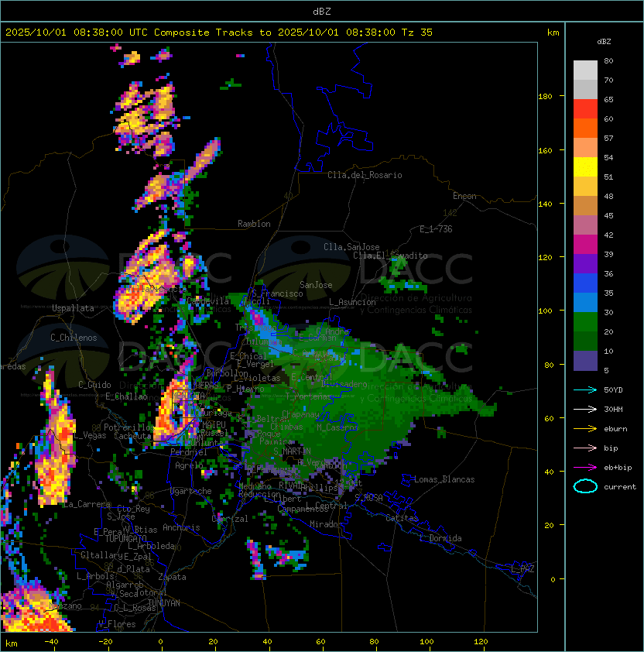The width and height of the screenshot is (644, 652).
Task: Select the orange 57–60 dBZ color band
Action: click(585, 129)
